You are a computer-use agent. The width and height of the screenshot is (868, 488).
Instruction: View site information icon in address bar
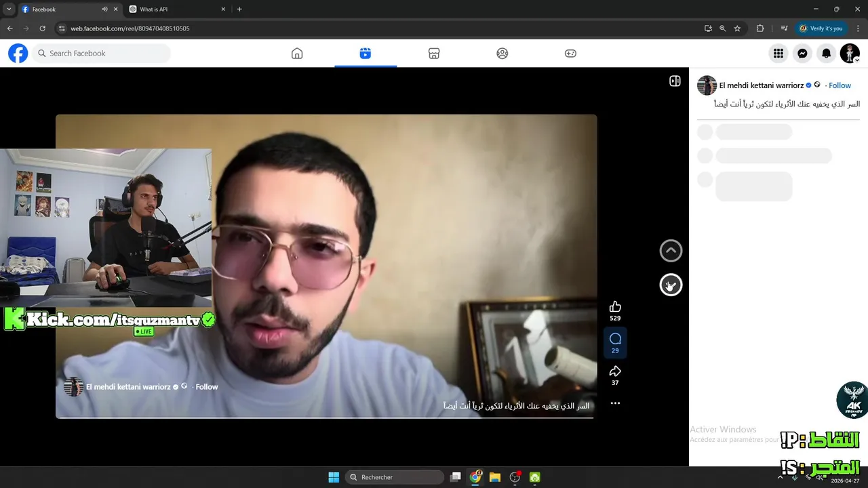pyautogui.click(x=62, y=28)
